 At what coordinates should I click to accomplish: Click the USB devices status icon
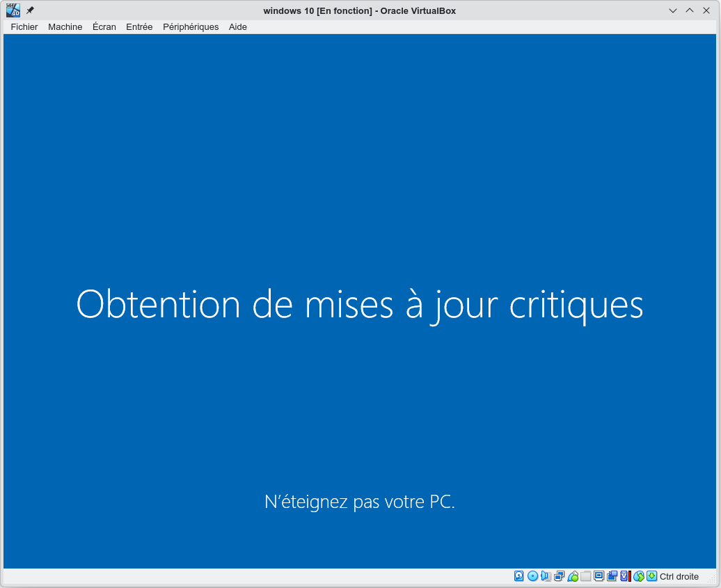(x=573, y=576)
